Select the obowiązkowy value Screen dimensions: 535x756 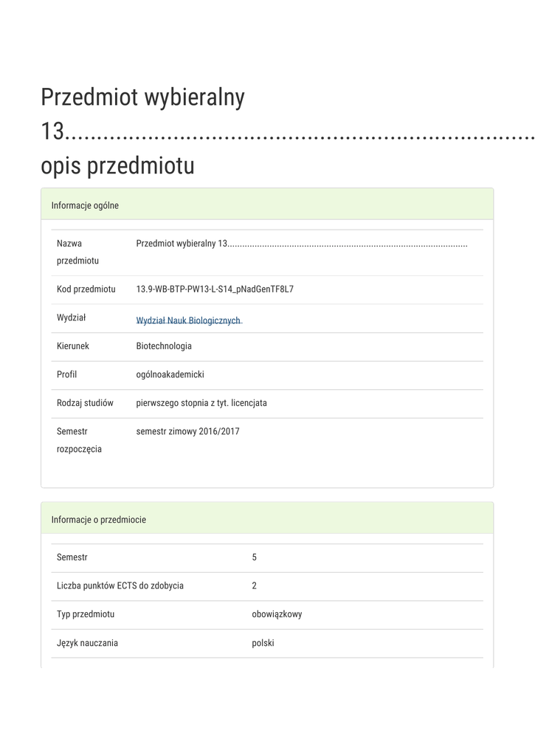277,614
